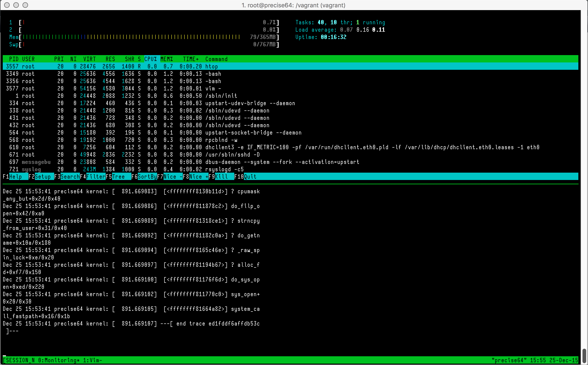Image resolution: width=588 pixels, height=365 pixels.
Task: Click F8 Nice plus
Action: coord(198,177)
